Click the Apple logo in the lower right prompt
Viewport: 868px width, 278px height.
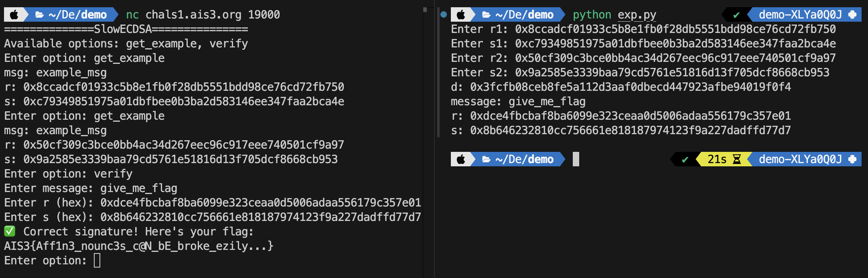461,159
